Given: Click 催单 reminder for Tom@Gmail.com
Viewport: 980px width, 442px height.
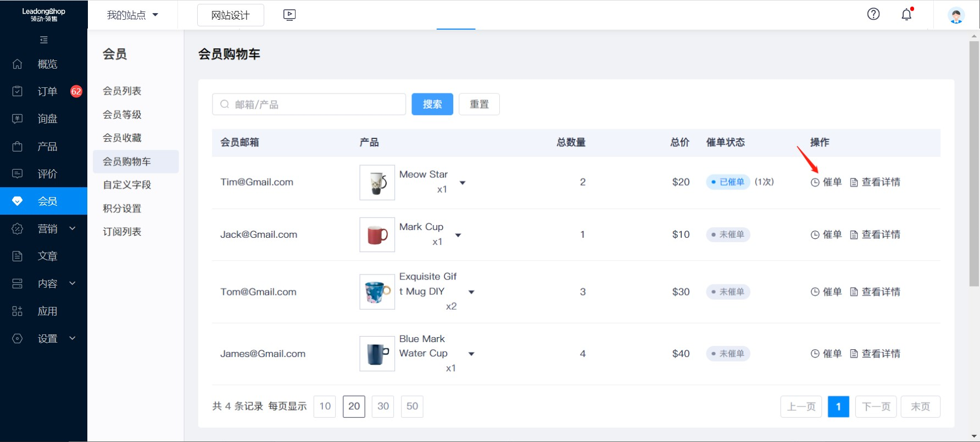Looking at the screenshot, I should pyautogui.click(x=826, y=292).
